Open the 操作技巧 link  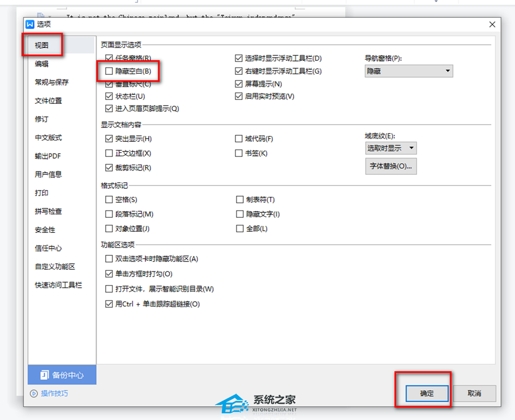click(x=54, y=393)
